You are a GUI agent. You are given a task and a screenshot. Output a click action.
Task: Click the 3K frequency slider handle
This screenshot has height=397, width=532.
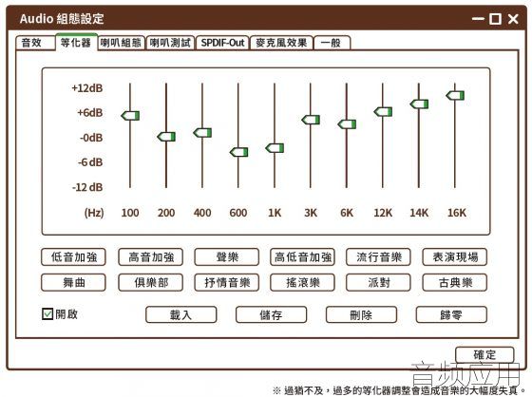(311, 120)
